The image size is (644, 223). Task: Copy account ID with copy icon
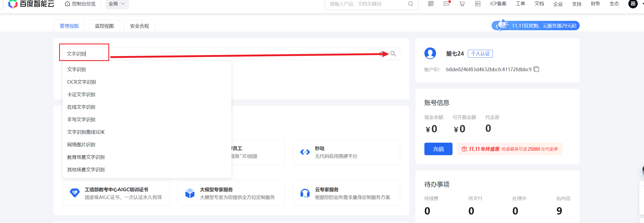[536, 69]
